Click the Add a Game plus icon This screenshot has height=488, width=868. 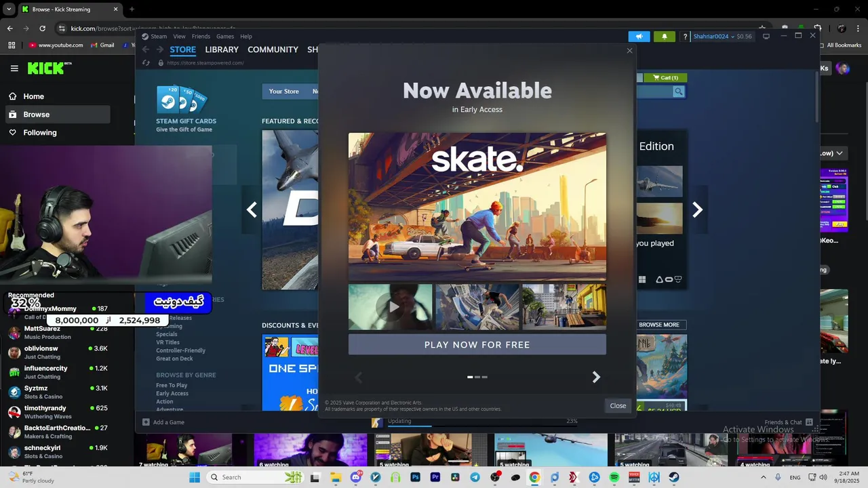click(x=146, y=422)
